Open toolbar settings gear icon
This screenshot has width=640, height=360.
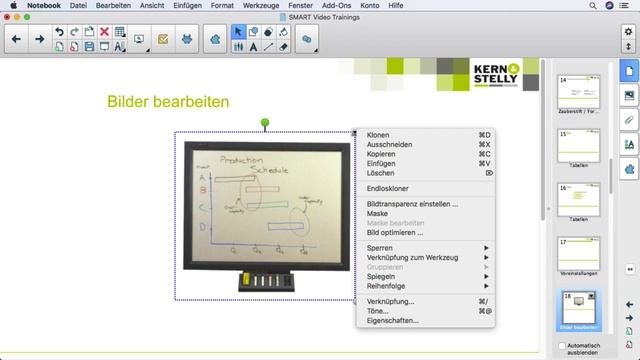tap(629, 31)
